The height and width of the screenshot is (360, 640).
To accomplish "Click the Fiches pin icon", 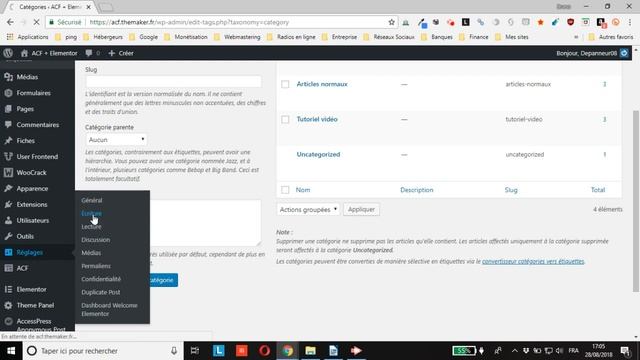I will click(8, 141).
